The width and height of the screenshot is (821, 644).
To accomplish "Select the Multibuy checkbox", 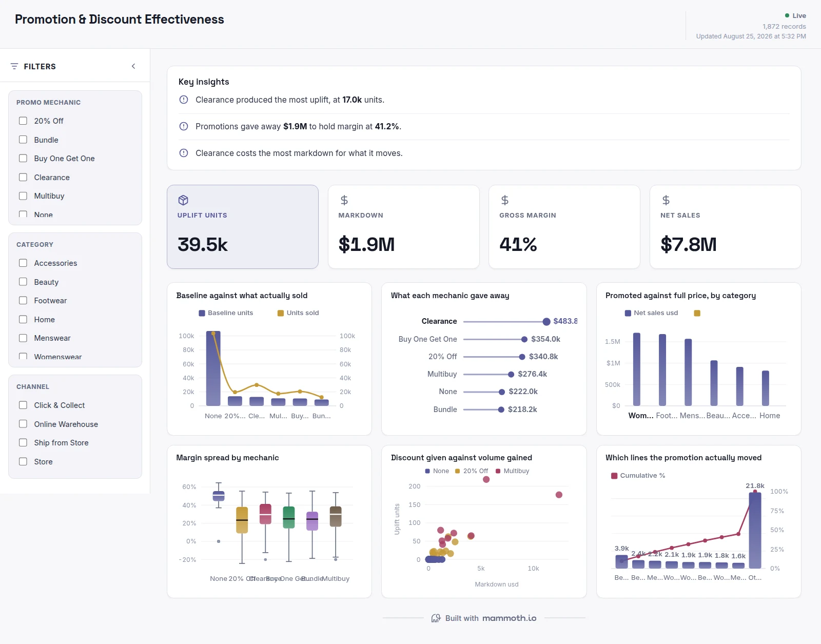I will click(23, 196).
